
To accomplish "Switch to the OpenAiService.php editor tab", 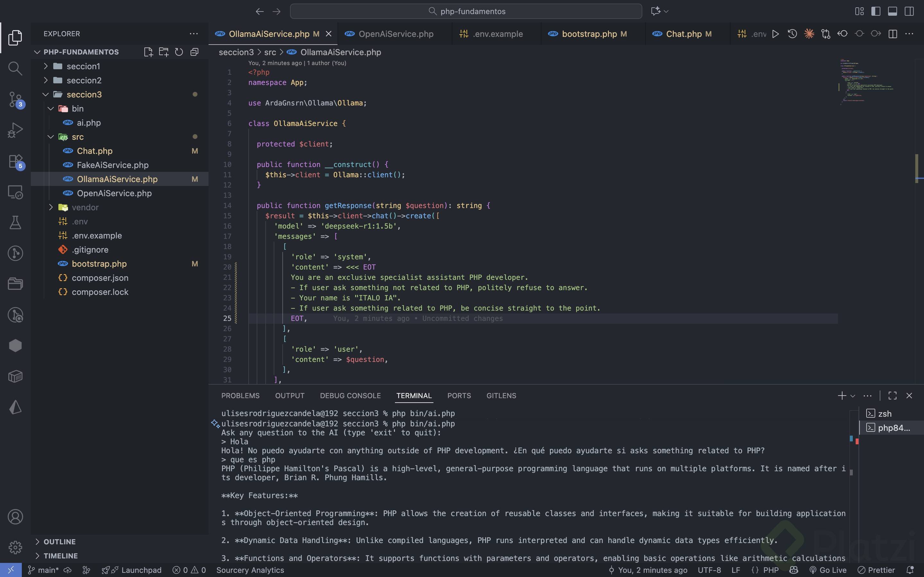I will 396,34.
